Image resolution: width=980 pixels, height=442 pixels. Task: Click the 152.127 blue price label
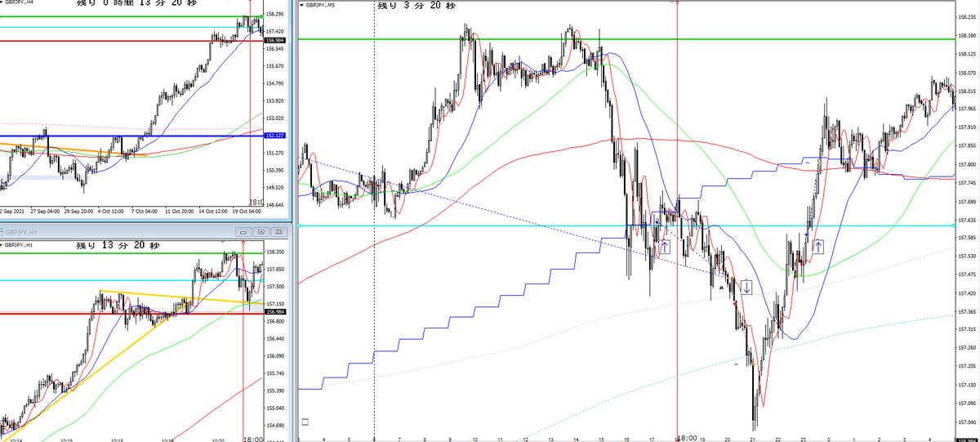(274, 136)
